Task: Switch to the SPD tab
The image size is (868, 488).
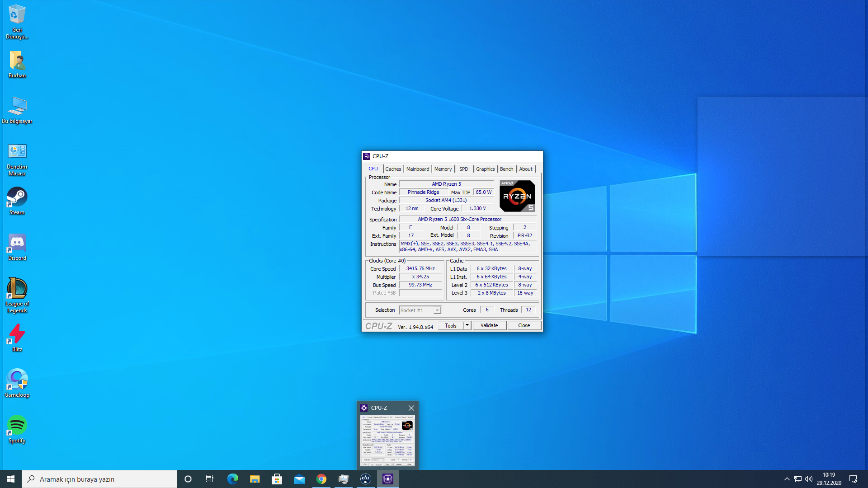Action: [x=464, y=169]
